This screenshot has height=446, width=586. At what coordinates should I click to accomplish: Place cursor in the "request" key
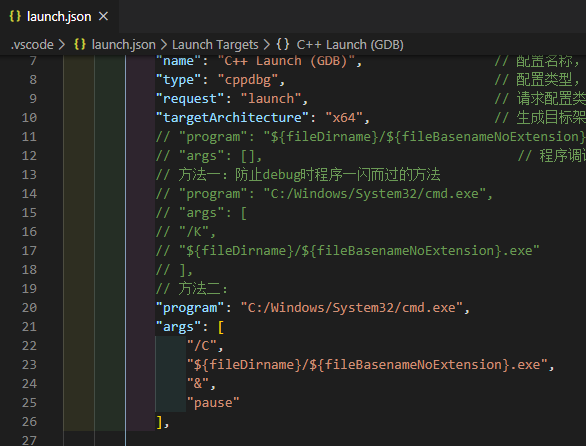tap(190, 99)
